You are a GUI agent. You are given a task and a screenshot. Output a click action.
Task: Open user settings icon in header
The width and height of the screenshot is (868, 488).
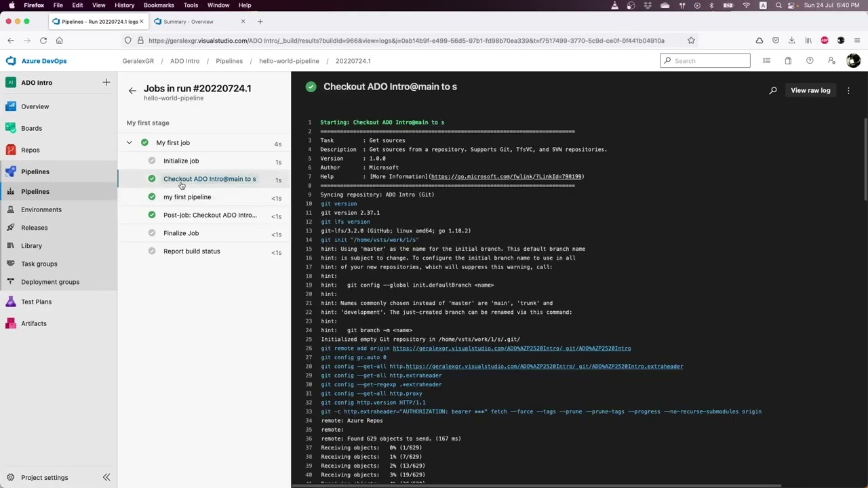click(x=831, y=61)
